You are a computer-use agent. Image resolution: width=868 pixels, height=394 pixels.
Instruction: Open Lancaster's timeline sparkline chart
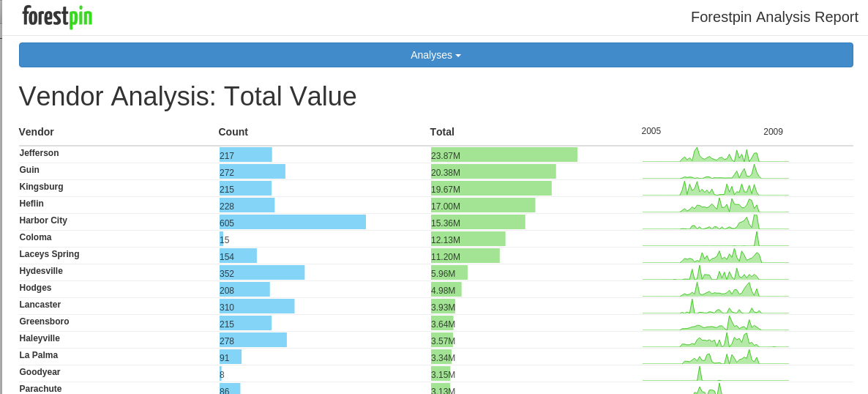(x=715, y=306)
